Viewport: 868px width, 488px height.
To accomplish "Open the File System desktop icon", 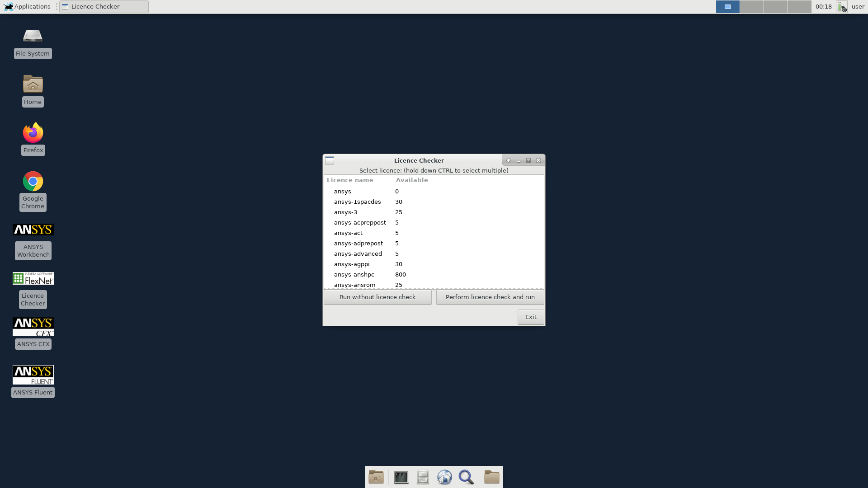I will 33,37.
